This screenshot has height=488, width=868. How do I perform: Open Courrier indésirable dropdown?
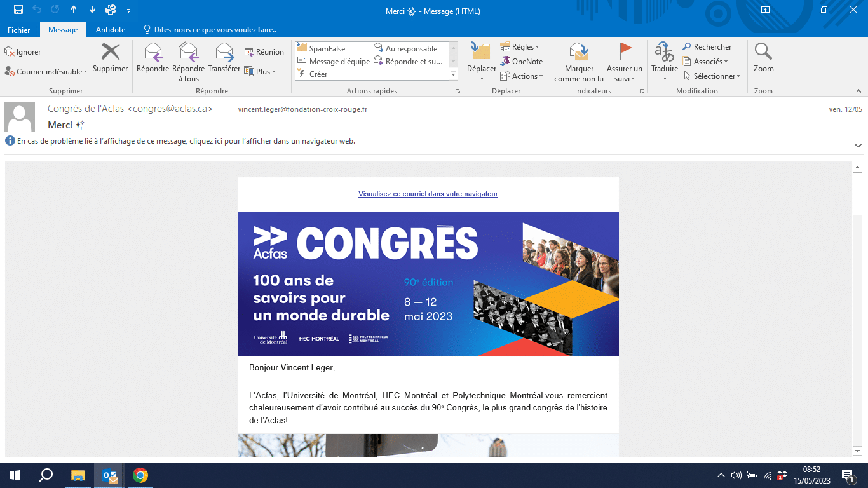pos(46,72)
